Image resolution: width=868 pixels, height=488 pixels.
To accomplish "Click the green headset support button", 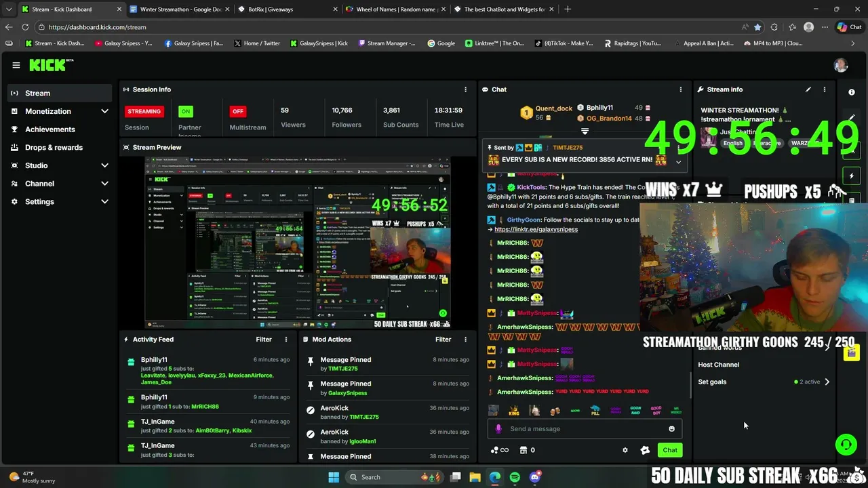I will pos(846,445).
